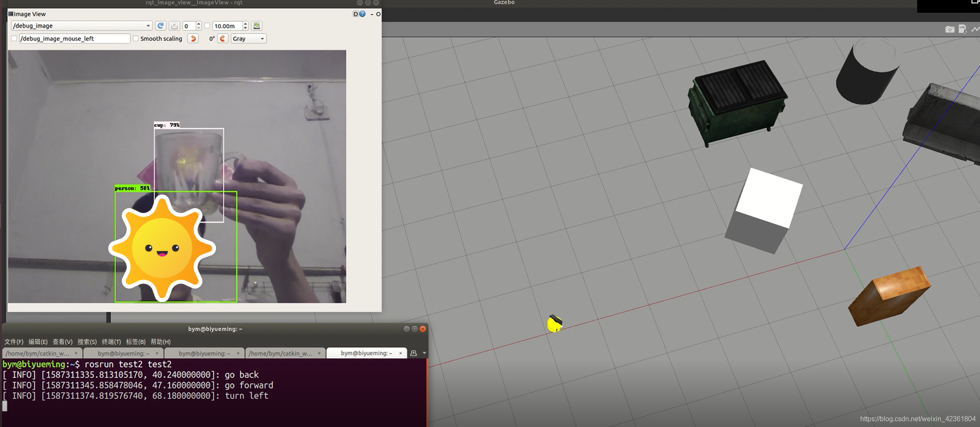980x427 pixels.
Task: Open the /debug_image topic dropdown
Action: 81,26
